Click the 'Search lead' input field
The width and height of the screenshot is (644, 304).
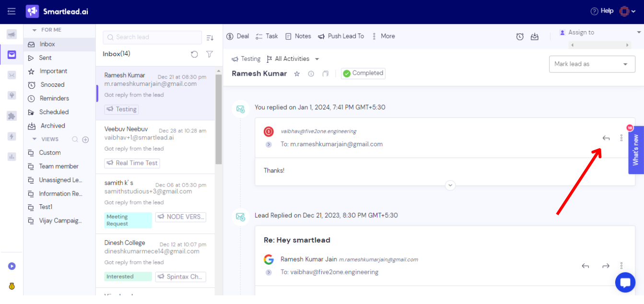point(152,37)
